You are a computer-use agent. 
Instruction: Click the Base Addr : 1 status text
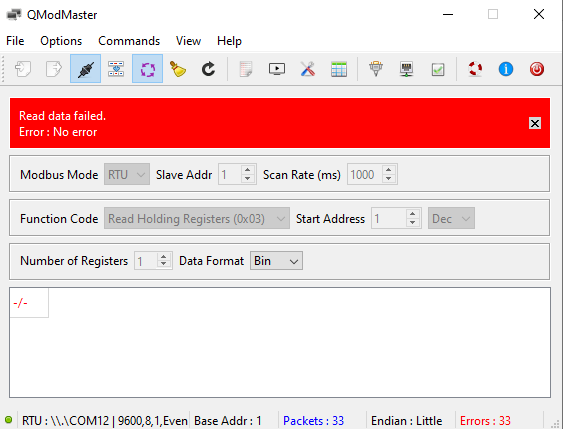(x=228, y=421)
